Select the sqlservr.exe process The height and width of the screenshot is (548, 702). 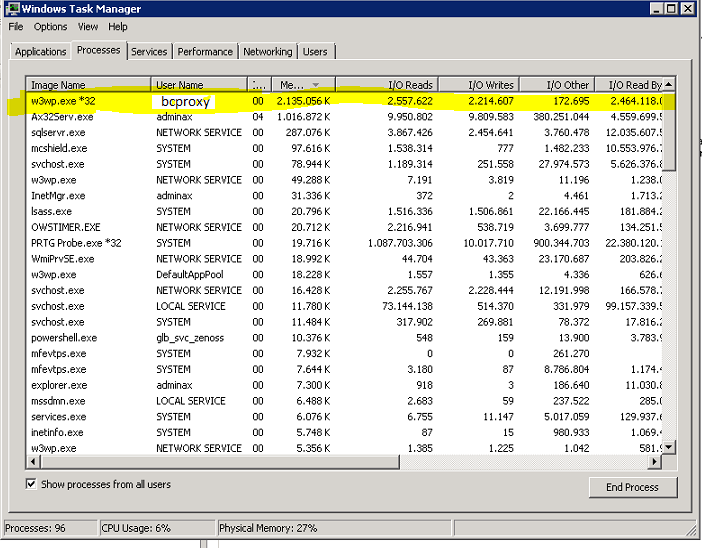point(344,133)
